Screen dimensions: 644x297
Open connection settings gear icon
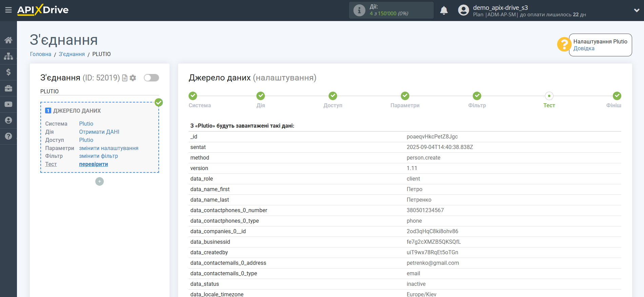133,78
